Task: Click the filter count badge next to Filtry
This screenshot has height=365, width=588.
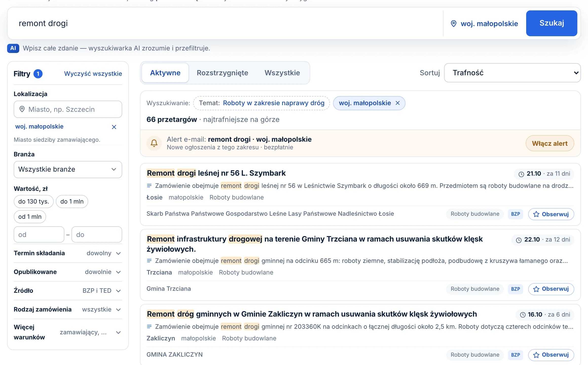Action: [38, 74]
